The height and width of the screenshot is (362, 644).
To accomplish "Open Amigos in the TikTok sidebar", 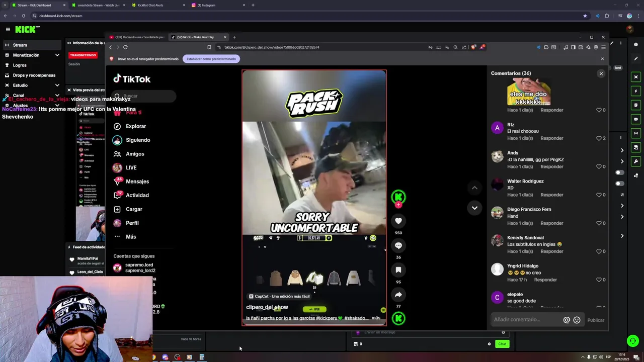I will [x=129, y=154].
